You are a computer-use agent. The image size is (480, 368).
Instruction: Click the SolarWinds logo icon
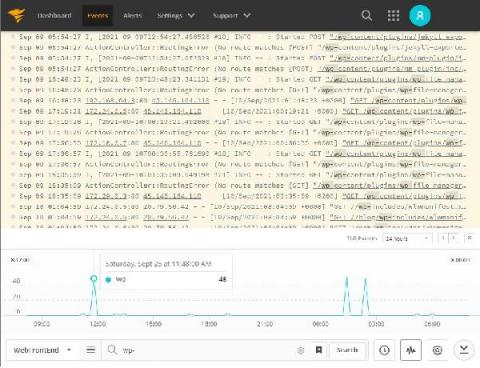point(16,15)
